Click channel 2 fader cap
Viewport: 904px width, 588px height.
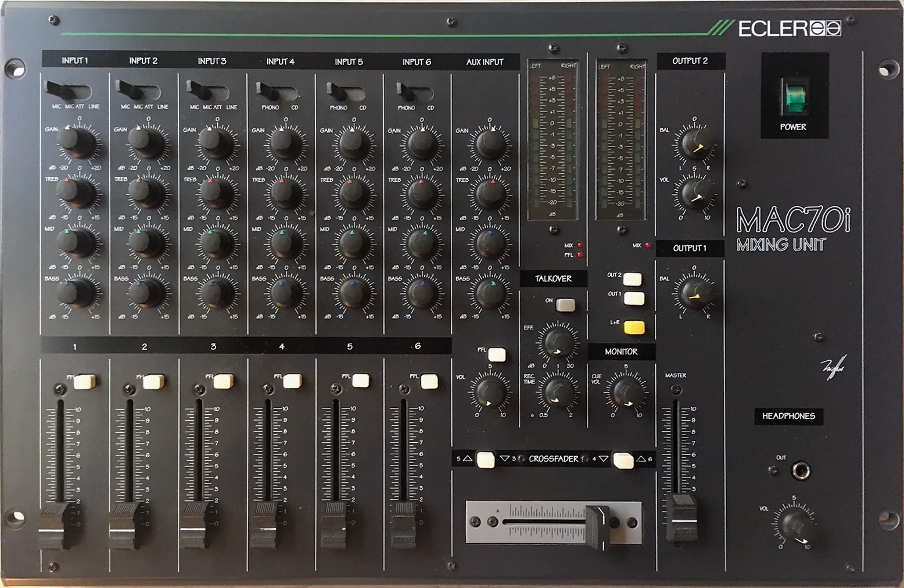pyautogui.click(x=125, y=525)
